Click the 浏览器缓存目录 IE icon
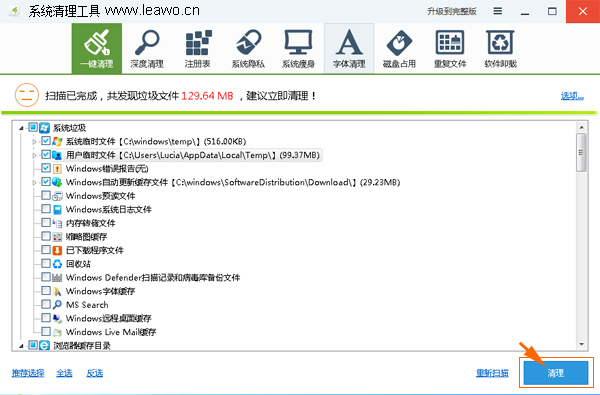The height and width of the screenshot is (395, 600). point(44,345)
